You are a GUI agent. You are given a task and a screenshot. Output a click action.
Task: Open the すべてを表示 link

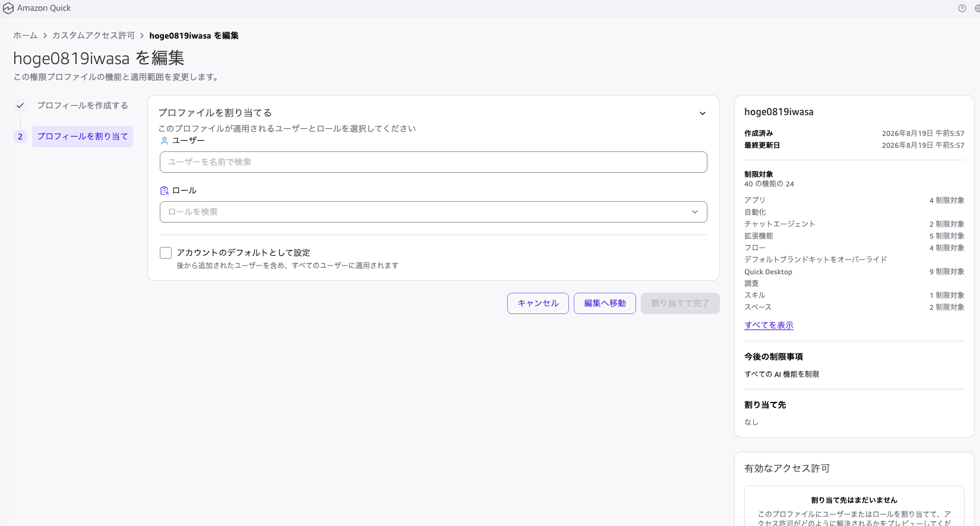(769, 325)
